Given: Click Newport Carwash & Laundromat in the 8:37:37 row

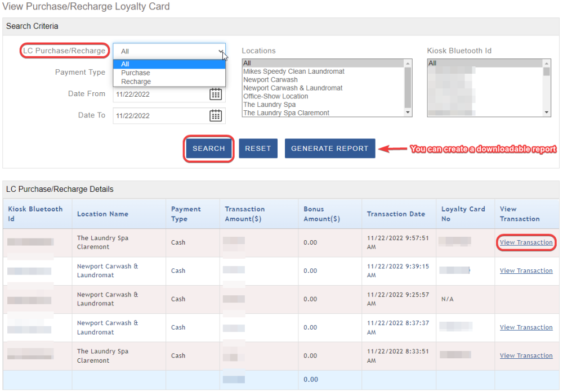Looking at the screenshot, I should point(108,327).
